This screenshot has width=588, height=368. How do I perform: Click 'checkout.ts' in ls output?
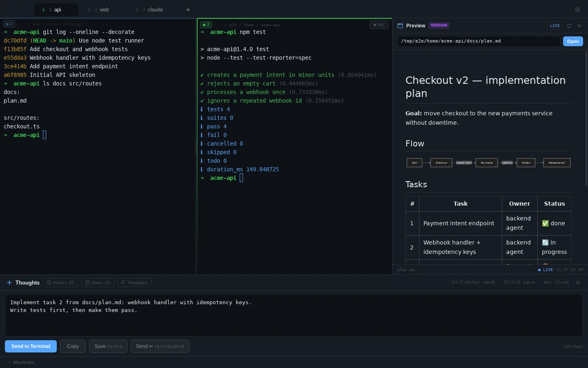(22, 126)
